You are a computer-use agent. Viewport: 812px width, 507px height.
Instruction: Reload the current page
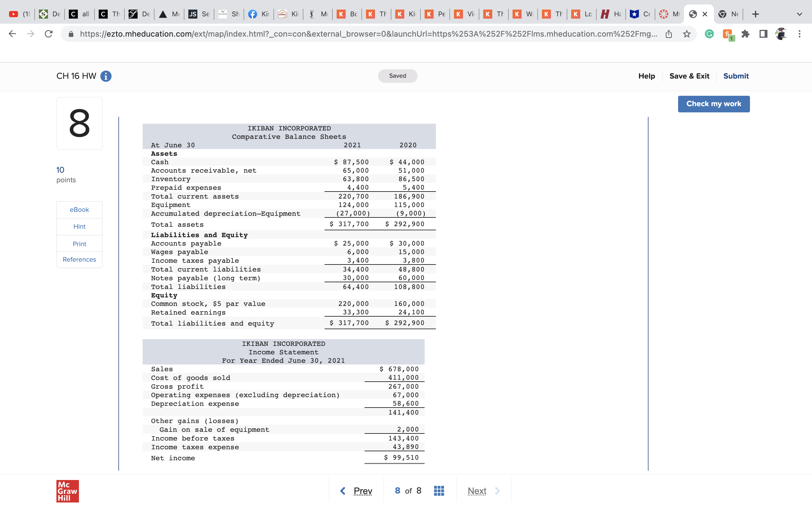[49, 34]
